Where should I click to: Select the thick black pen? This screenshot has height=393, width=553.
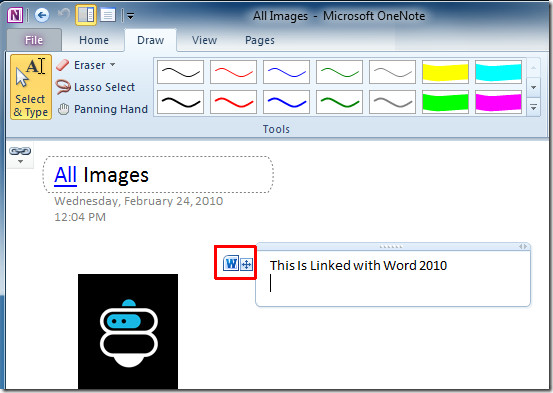(180, 102)
